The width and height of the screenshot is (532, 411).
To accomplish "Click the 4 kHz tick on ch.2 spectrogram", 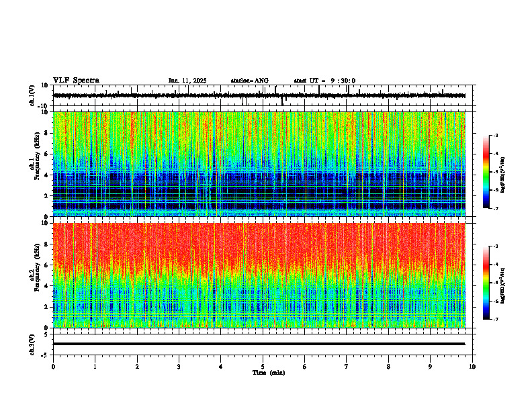I will pos(46,286).
